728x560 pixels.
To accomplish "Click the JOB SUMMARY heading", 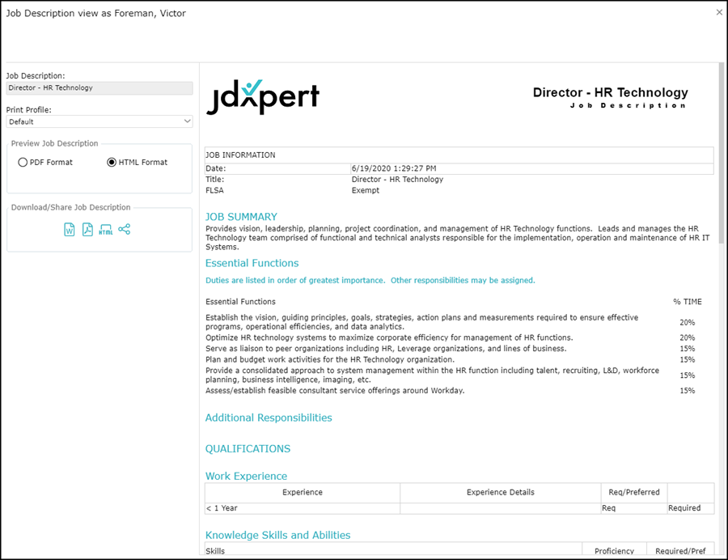I will coord(241,217).
